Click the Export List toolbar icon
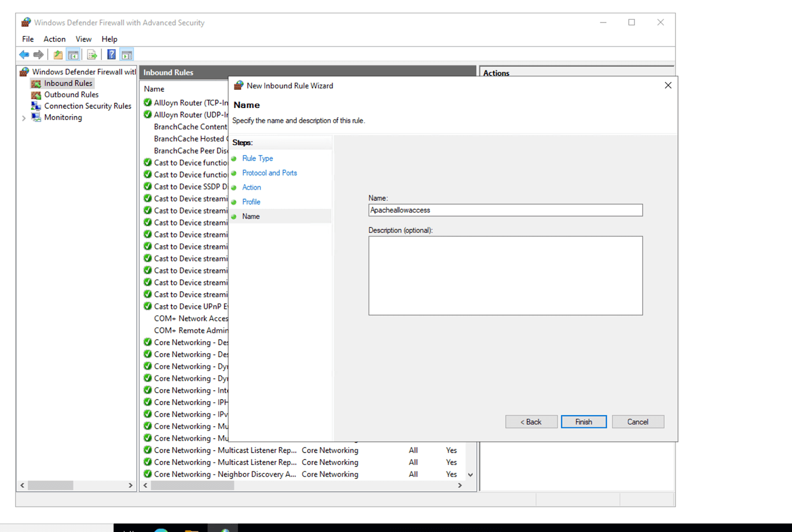The image size is (792, 532). click(x=92, y=54)
